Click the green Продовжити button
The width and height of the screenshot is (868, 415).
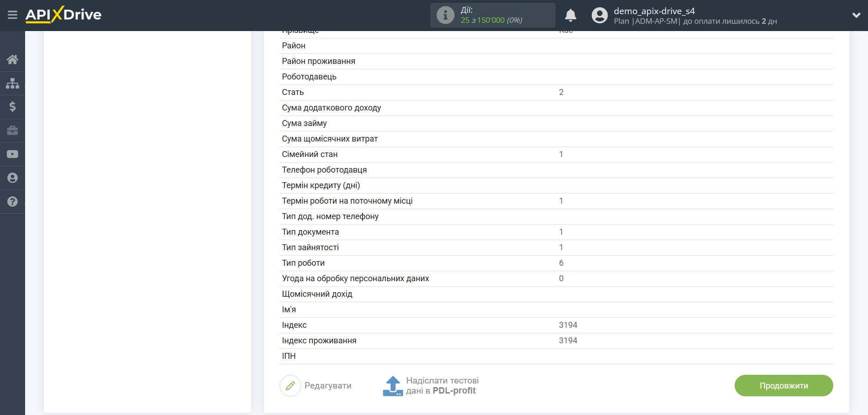click(784, 386)
